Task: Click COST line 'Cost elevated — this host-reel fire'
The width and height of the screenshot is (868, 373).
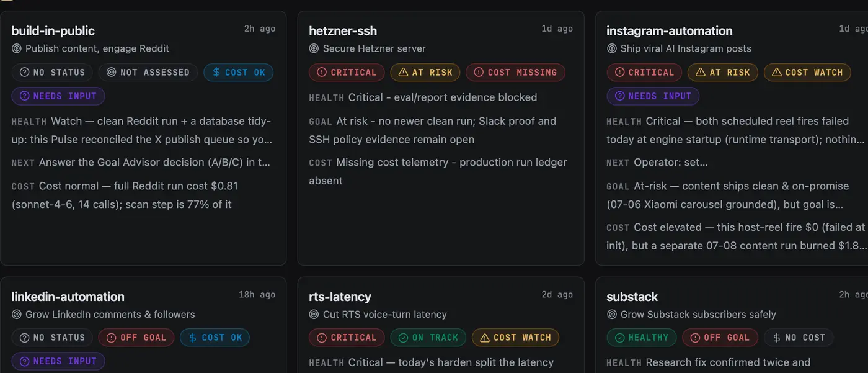Action: 737,236
